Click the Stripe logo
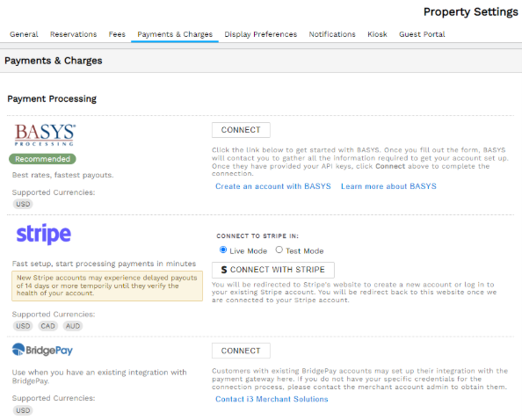 (44, 235)
